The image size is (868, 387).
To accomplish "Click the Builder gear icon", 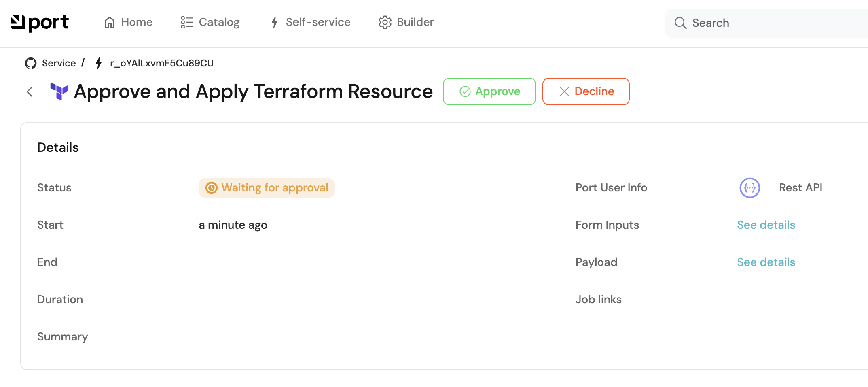I will pos(385,22).
